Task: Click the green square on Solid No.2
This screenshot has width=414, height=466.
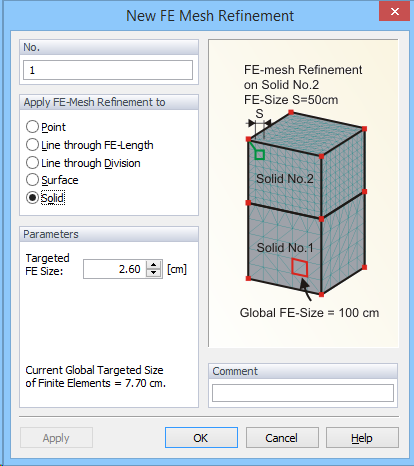Action: 260,155
